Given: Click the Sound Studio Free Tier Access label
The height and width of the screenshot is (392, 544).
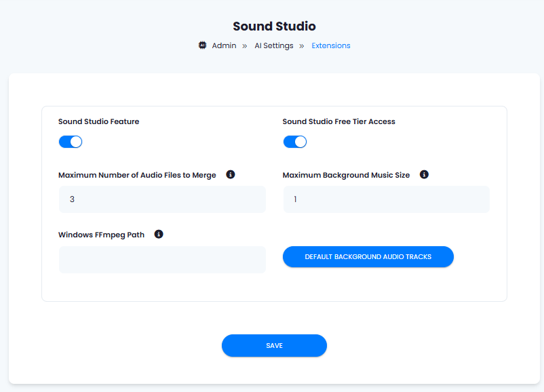Looking at the screenshot, I should click(338, 121).
